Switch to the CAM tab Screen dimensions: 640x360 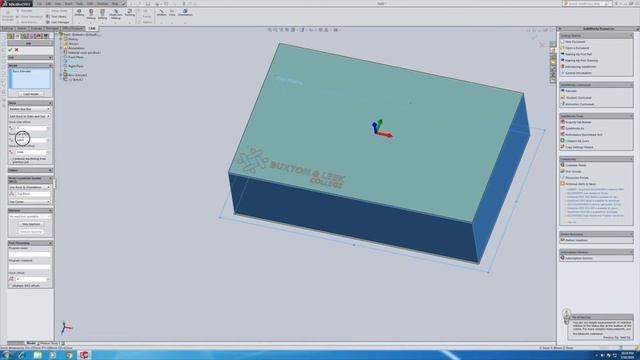(x=92, y=29)
